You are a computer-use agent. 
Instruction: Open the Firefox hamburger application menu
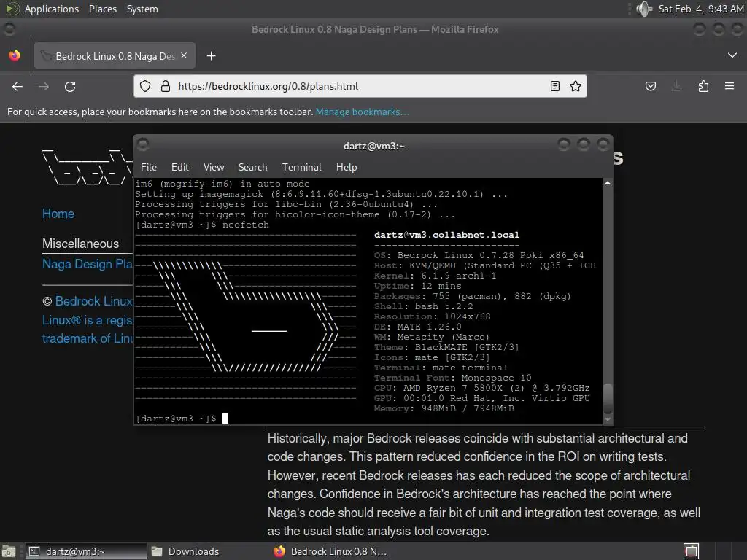pyautogui.click(x=729, y=86)
